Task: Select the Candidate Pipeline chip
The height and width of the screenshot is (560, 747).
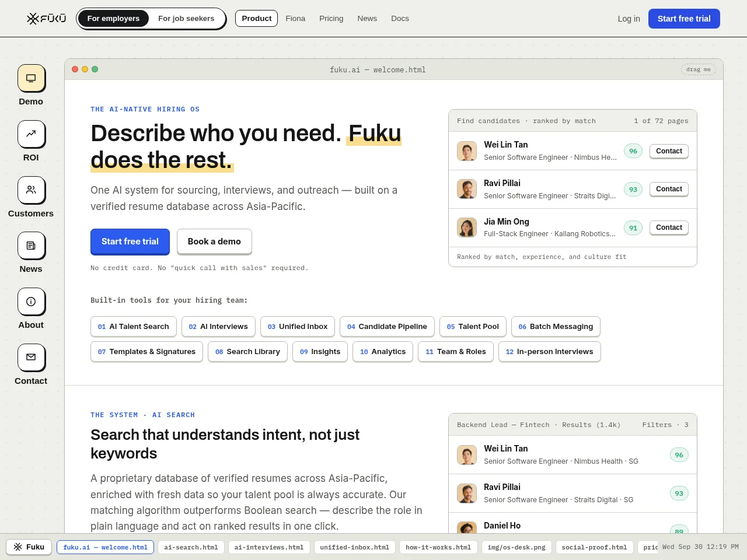Action: tap(387, 327)
